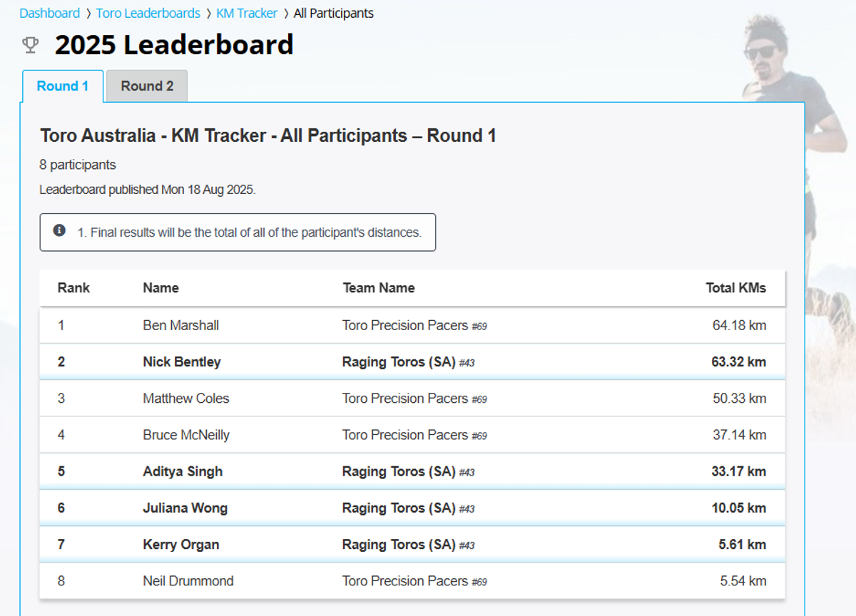The image size is (856, 616).
Task: Click the Name column header
Action: coord(160,288)
